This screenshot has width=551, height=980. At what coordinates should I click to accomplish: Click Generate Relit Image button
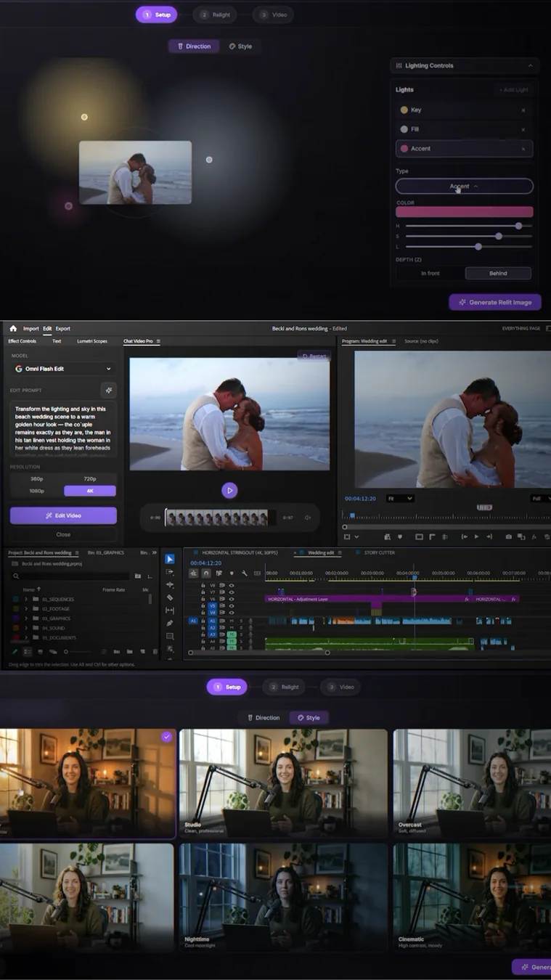coord(495,303)
